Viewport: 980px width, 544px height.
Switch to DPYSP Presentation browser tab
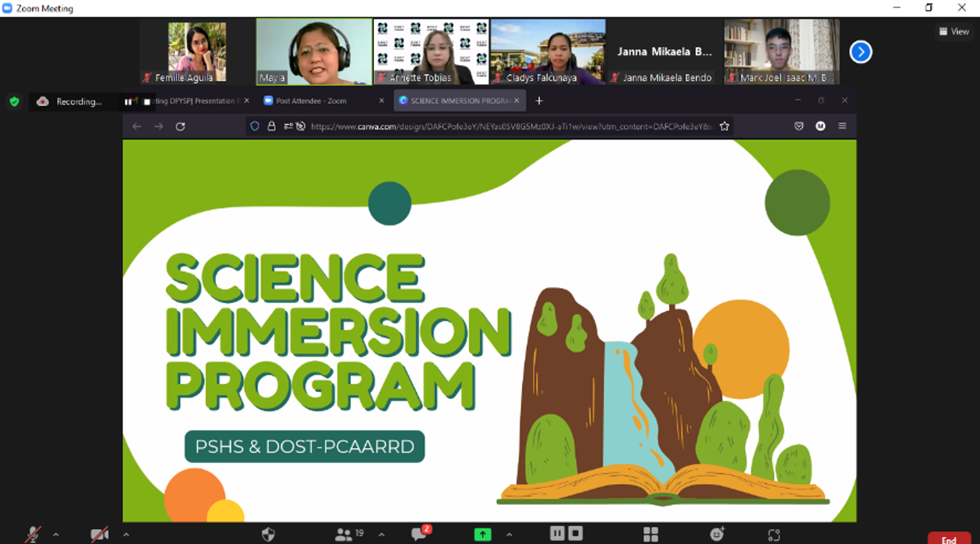195,101
